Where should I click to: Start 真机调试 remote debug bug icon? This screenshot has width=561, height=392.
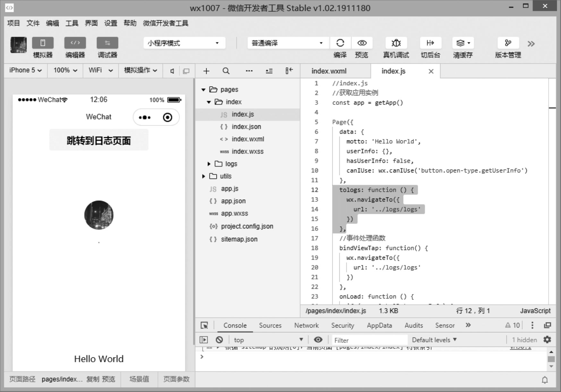(396, 43)
